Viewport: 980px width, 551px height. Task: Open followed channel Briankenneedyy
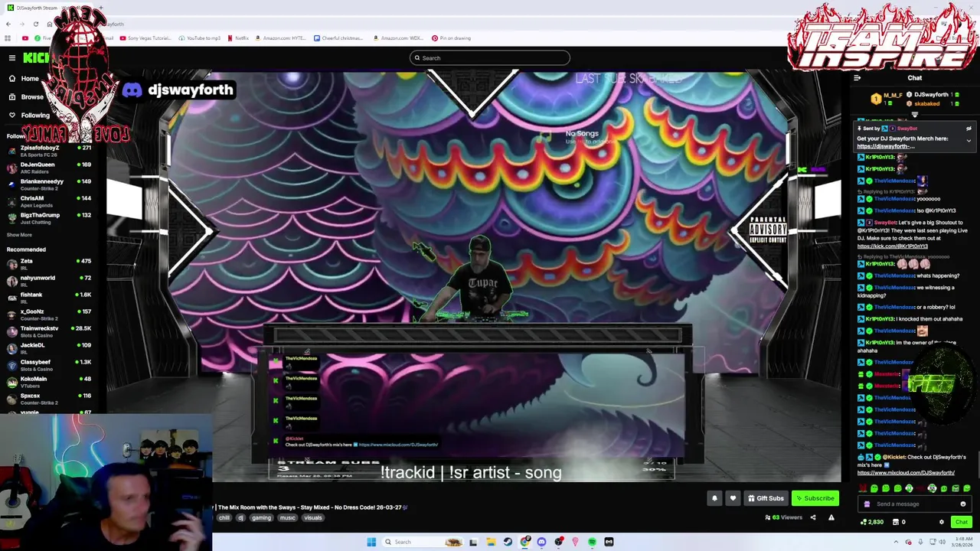click(47, 184)
